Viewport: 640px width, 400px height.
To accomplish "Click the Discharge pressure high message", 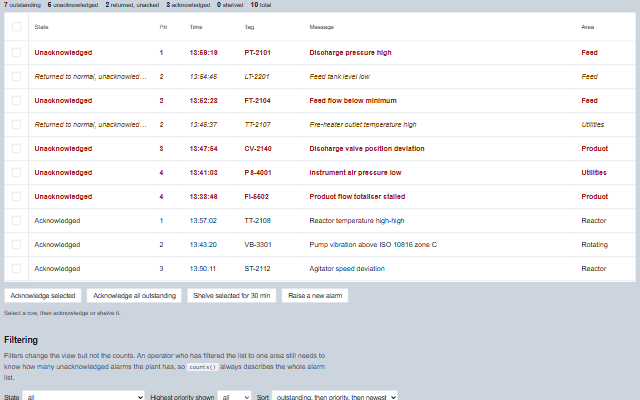I will coord(350,52).
